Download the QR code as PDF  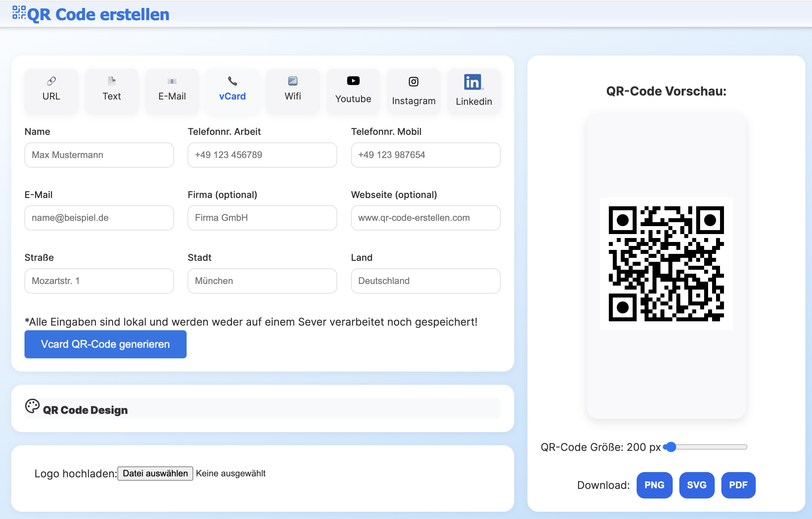click(739, 485)
